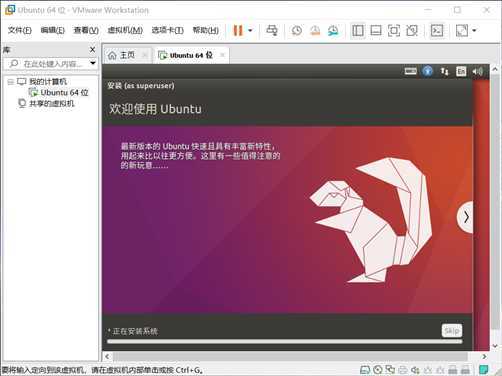Image resolution: width=502 pixels, height=376 pixels.
Task: Open the snapshot manager icon
Action: click(333, 31)
